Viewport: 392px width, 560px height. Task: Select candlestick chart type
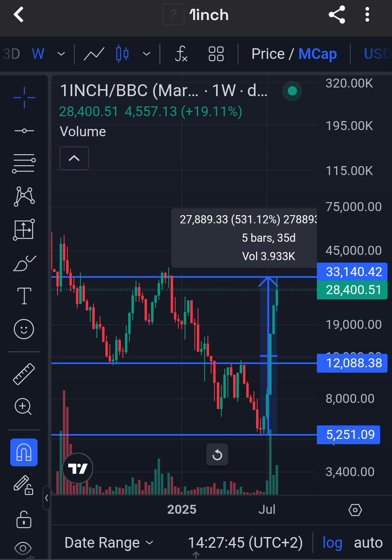pos(122,54)
